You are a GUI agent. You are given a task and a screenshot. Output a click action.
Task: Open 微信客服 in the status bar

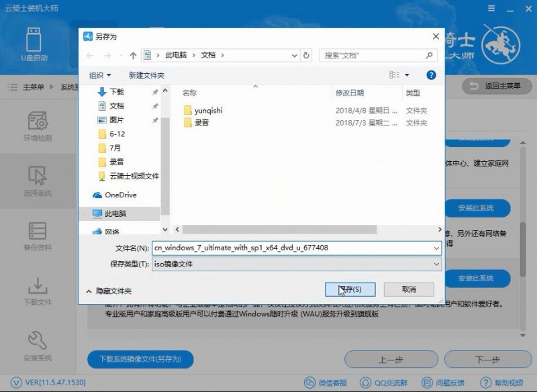click(x=326, y=383)
